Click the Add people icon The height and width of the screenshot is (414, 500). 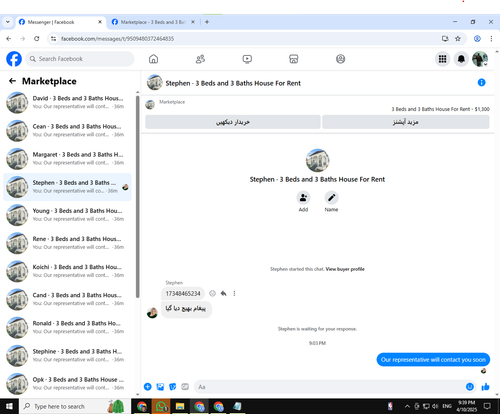303,198
